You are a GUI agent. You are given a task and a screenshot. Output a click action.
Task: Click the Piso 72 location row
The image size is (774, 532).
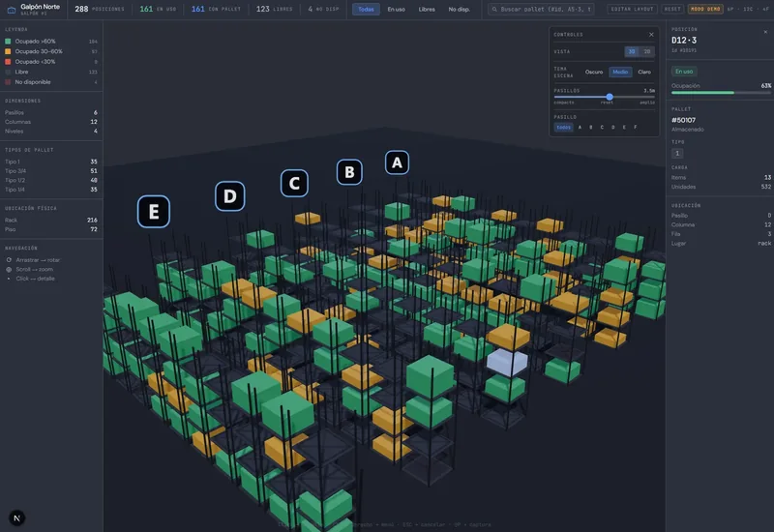pos(51,229)
